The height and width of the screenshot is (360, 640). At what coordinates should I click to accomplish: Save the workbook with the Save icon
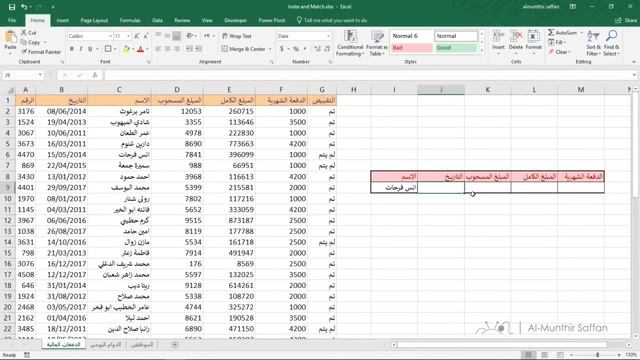point(11,7)
